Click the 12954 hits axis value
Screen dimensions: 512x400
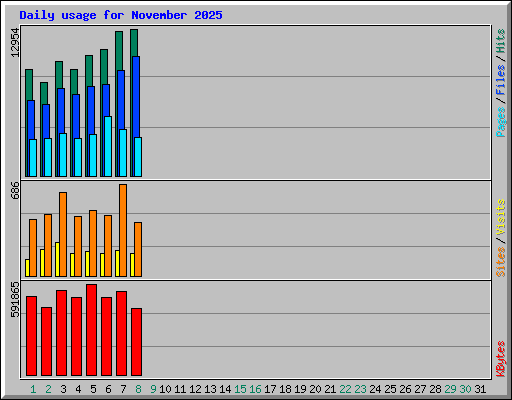point(15,42)
